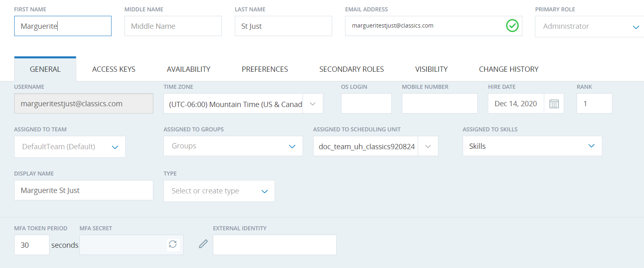Click the Time Zone value Mountain Time
Viewport: 644px width, 268px height.
point(236,104)
